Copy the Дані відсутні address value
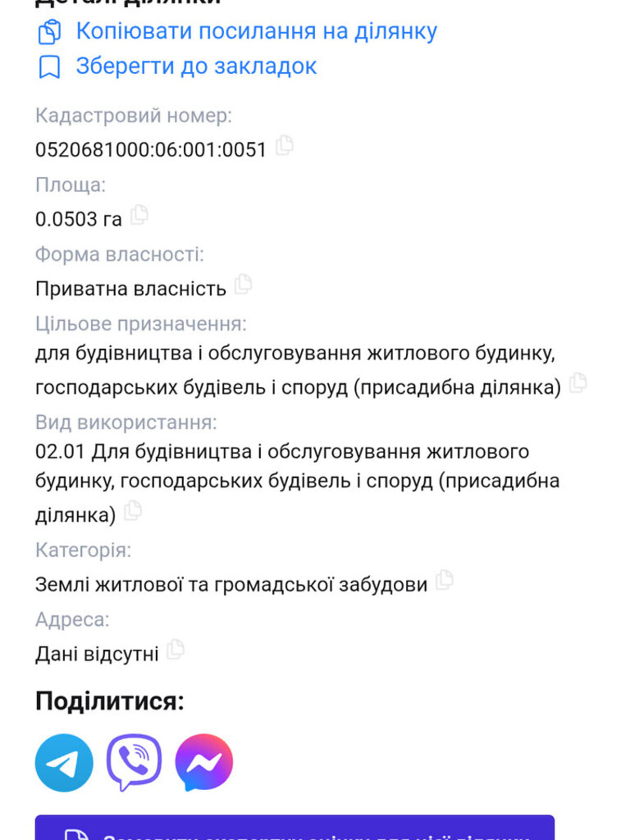This screenshot has height=840, width=630. point(175,650)
